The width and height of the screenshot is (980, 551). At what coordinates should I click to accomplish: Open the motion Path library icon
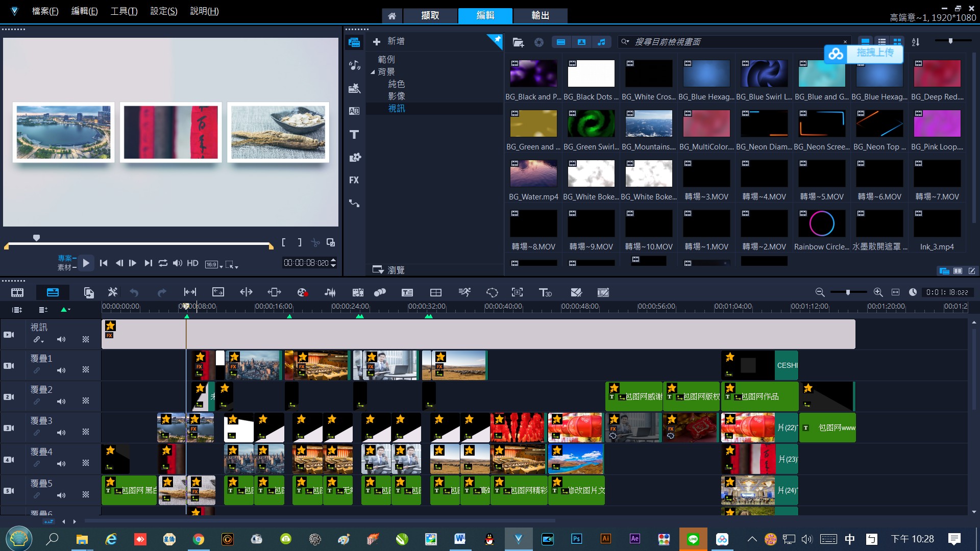(354, 204)
